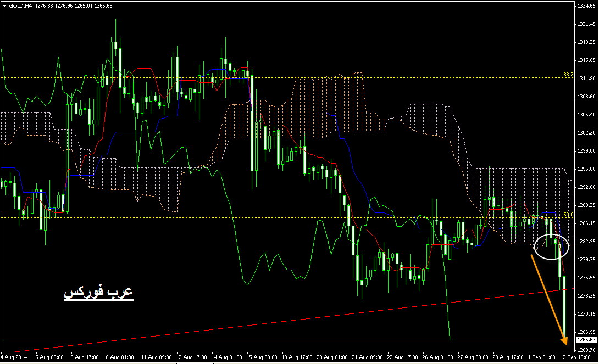Click the 20 Aug 01:00 time label
This screenshot has height=364, width=599.
click(332, 357)
